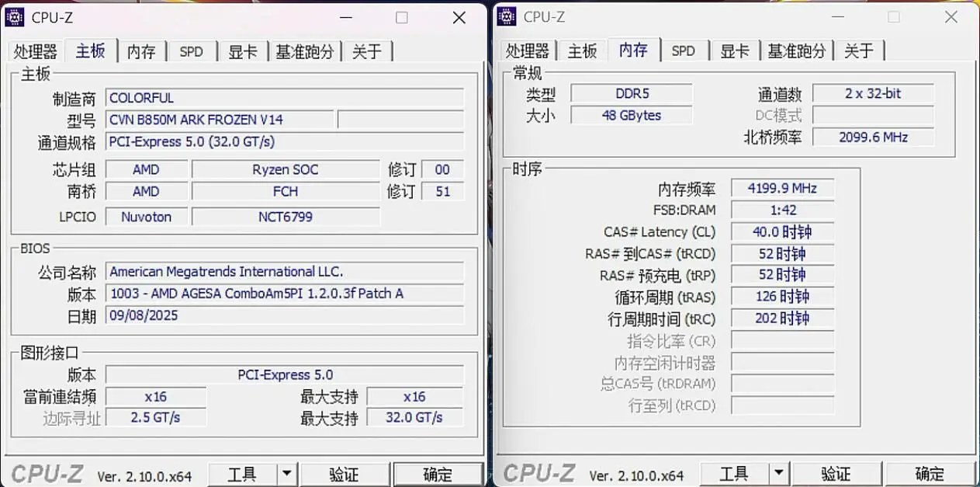The height and width of the screenshot is (487, 980).
Task: Open the 工具 dropdown arrow in the left window
Action: click(286, 474)
